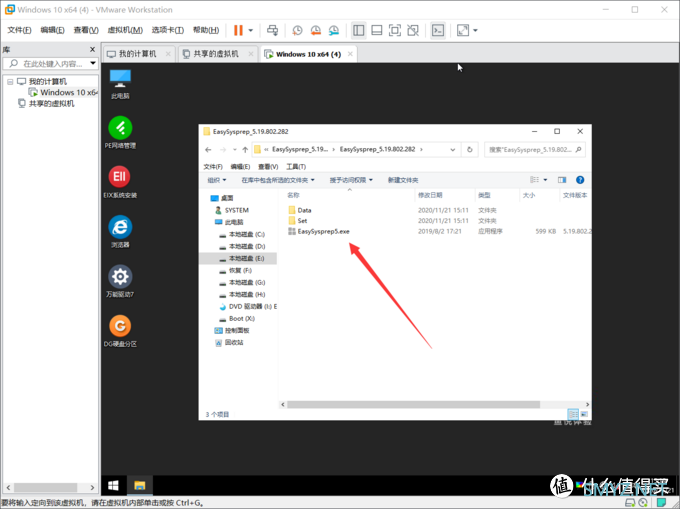Open the recent locations dropdown arrow
The height and width of the screenshot is (509, 680).
[x=235, y=150]
